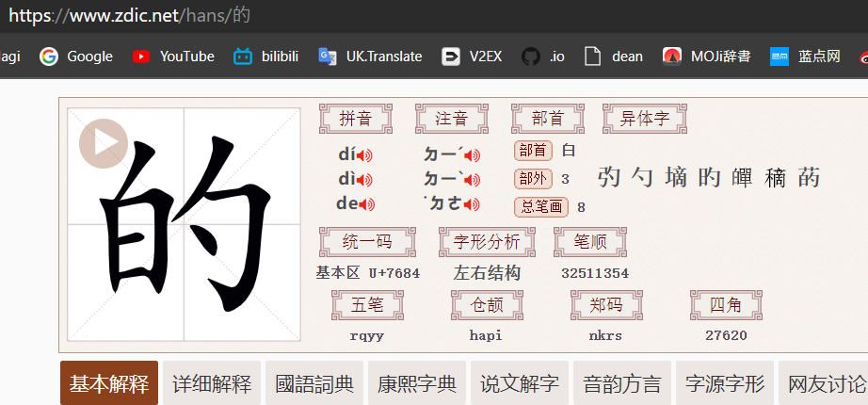Switch to 康熙字典 tab
This screenshot has width=868, height=405.
coord(417,382)
